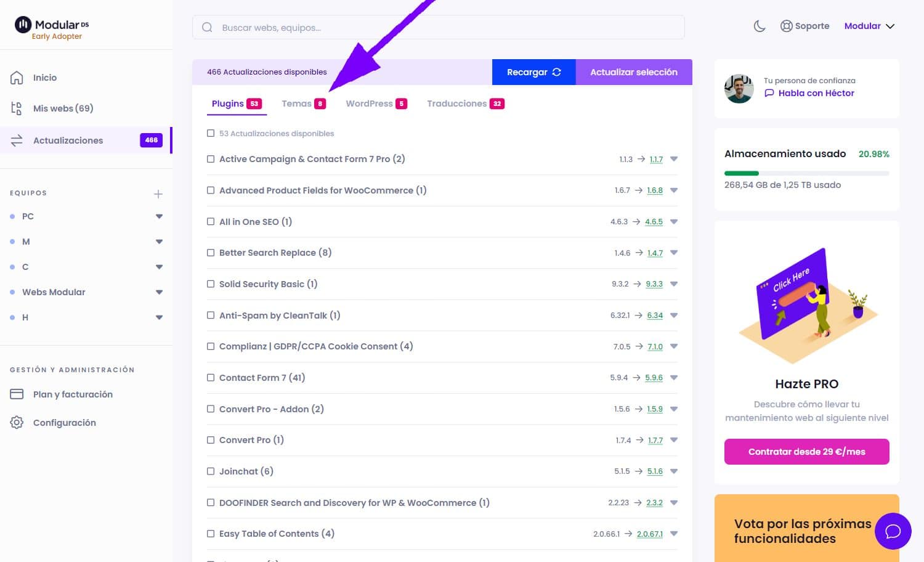Switch to Traducciones tab
924x562 pixels.
tap(466, 104)
